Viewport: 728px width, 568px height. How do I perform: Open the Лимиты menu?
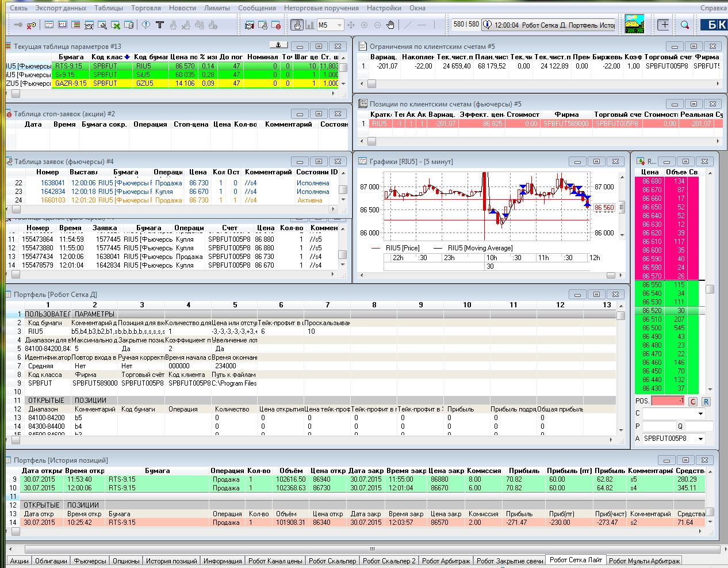[x=217, y=8]
